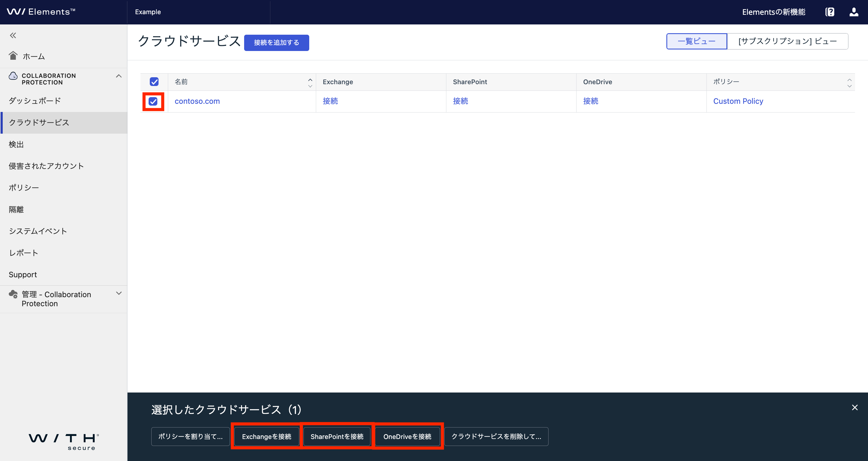
Task: Click the Collaboration Protection cloud icon
Action: tap(13, 76)
